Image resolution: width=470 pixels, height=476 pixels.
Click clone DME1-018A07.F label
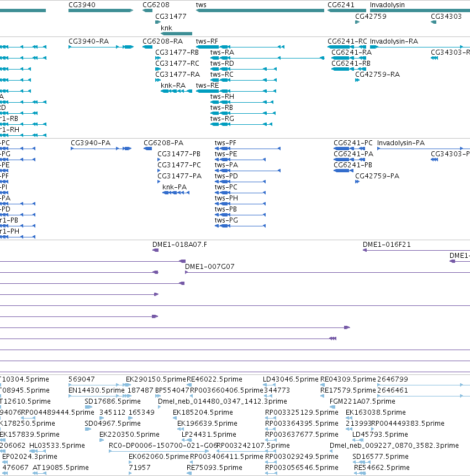(x=179, y=245)
